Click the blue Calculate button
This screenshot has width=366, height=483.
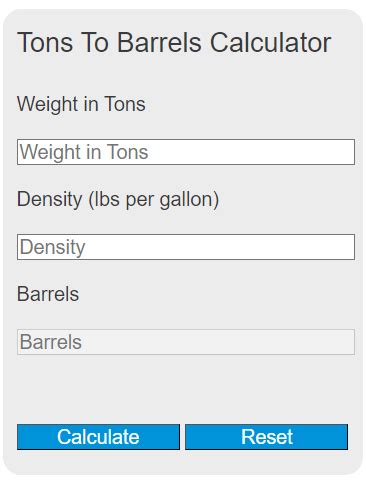(x=98, y=437)
